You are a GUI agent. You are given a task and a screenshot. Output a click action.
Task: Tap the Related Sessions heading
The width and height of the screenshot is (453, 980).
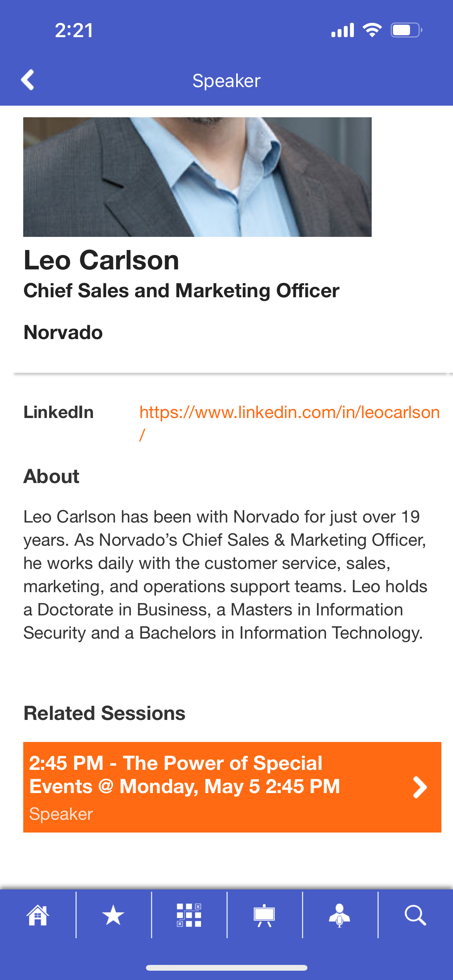105,713
